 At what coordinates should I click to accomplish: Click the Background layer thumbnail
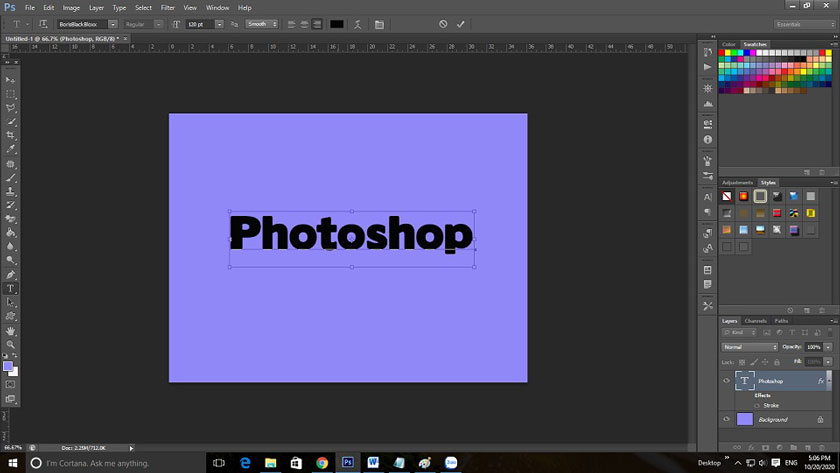745,419
